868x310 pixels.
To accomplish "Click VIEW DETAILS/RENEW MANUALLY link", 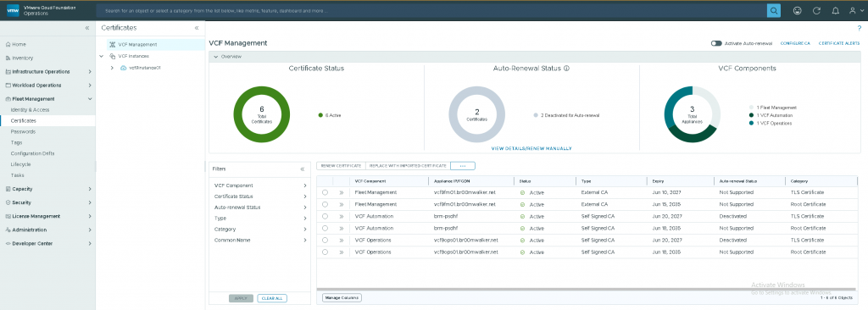I will coord(531,148).
